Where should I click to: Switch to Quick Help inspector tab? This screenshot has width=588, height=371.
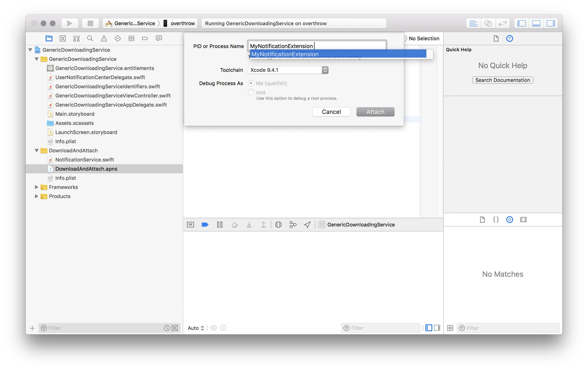pyautogui.click(x=510, y=38)
